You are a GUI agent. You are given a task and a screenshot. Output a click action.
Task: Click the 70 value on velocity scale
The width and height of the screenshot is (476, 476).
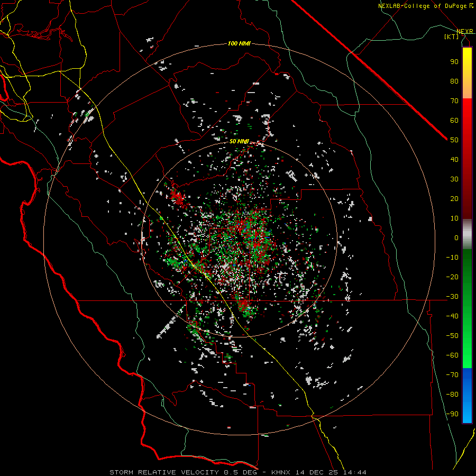(x=454, y=101)
